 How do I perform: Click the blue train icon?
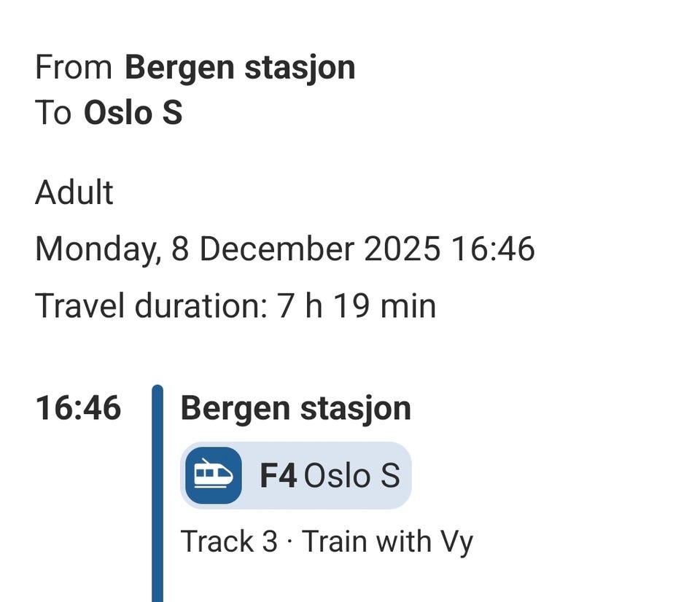pyautogui.click(x=213, y=475)
